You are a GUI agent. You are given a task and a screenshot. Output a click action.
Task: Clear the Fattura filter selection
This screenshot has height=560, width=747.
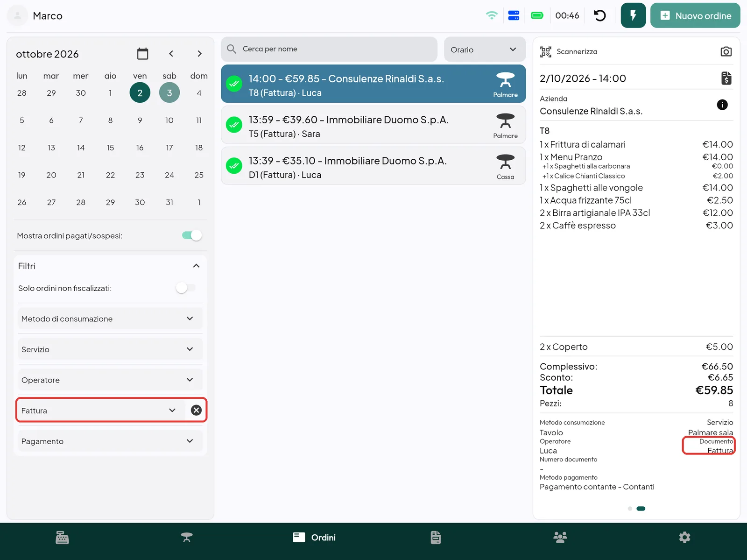coord(196,410)
